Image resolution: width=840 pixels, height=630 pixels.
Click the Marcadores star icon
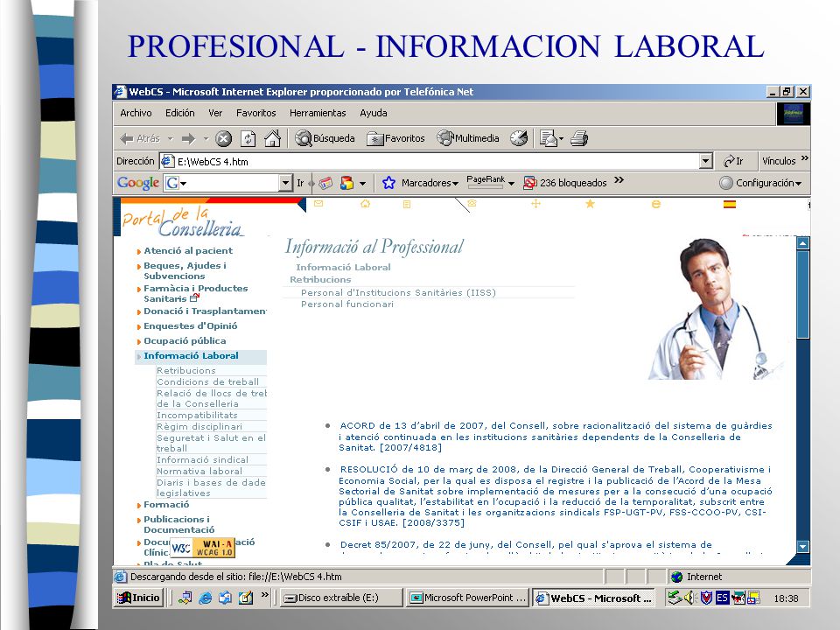click(x=388, y=183)
